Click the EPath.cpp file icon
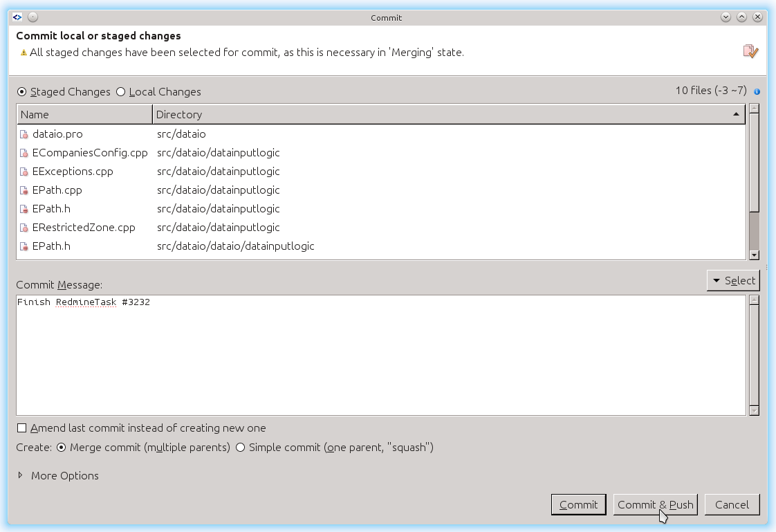Viewport: 776px width, 532px height. point(24,190)
